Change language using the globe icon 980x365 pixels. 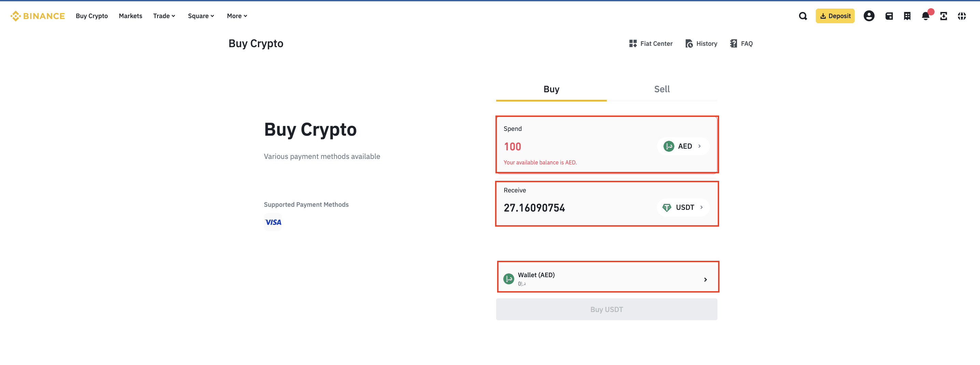962,16
